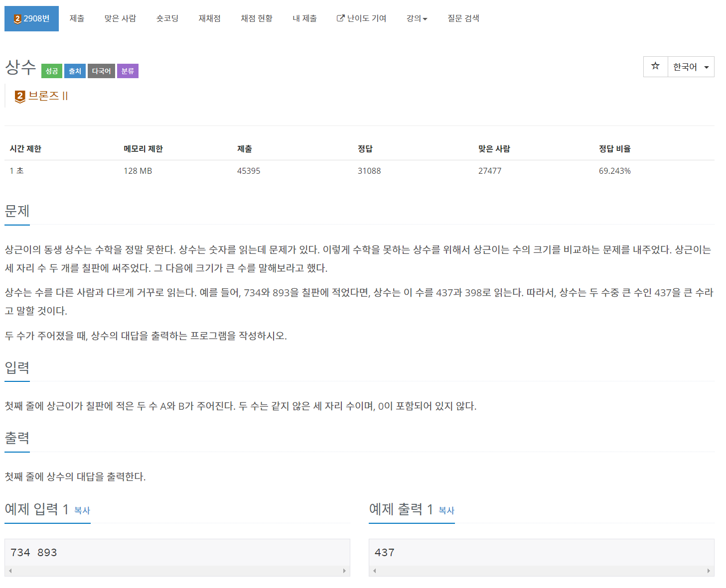Screen dimensions: 726x588
Task: Click the bronze tier badge beside 브론즈 II
Action: [20, 97]
